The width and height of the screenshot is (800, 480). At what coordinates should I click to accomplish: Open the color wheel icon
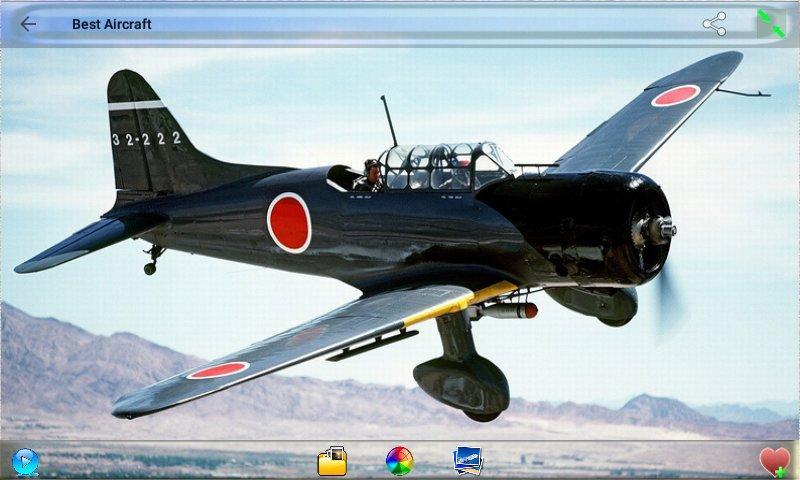[x=399, y=461]
